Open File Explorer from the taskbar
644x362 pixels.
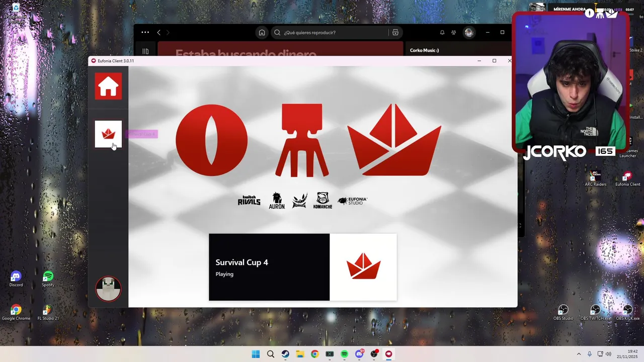click(300, 354)
